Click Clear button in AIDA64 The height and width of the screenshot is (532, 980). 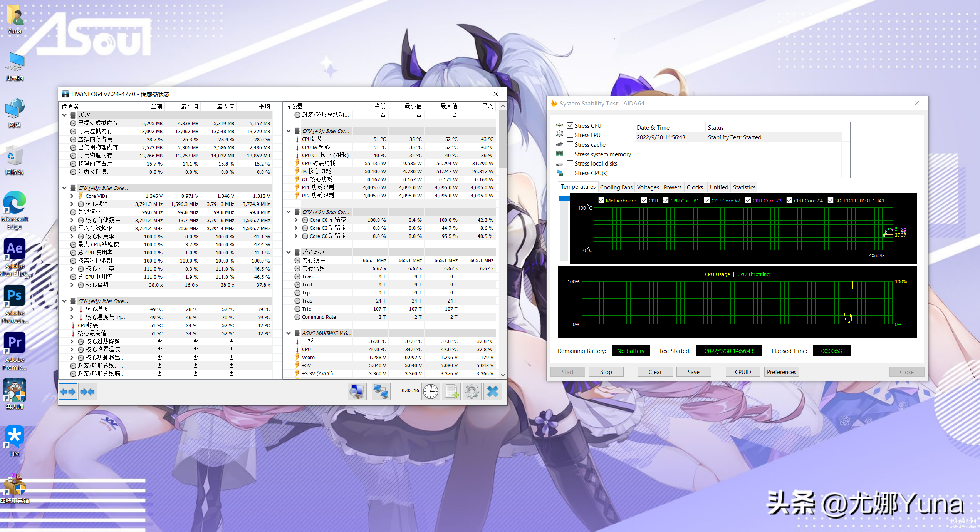tap(655, 372)
